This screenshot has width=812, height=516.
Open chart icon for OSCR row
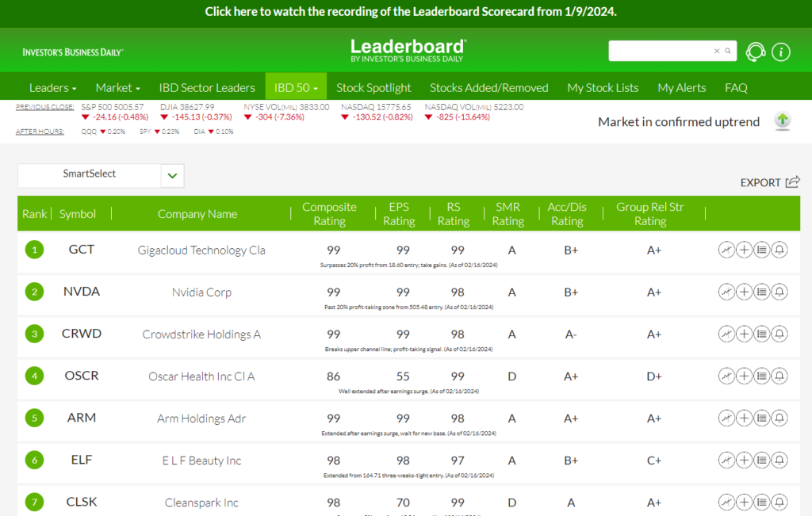click(x=726, y=376)
